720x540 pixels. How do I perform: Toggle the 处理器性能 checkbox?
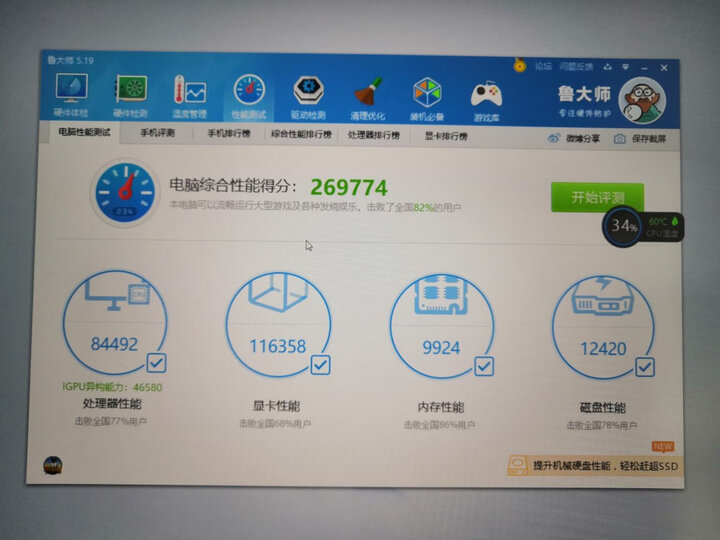coord(157,363)
